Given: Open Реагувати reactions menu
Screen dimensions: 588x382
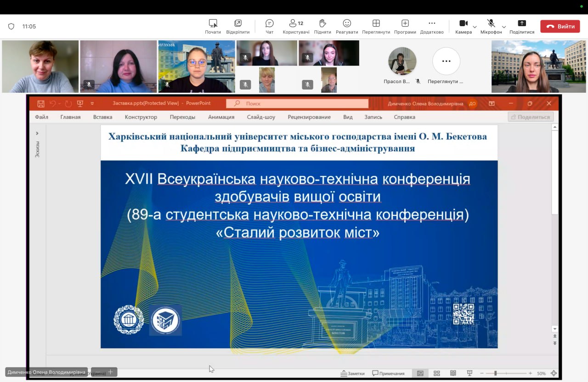Looking at the screenshot, I should [347, 27].
